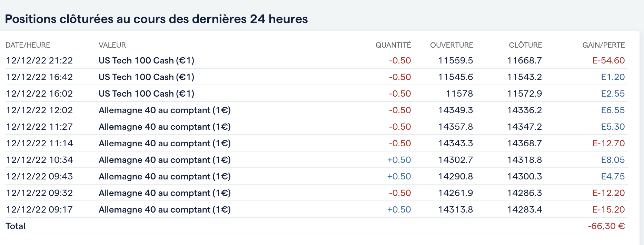Viewport: 644px width, 245px height.
Task: Click the US Tech 100 row at 16:02
Action: pyautogui.click(x=146, y=94)
